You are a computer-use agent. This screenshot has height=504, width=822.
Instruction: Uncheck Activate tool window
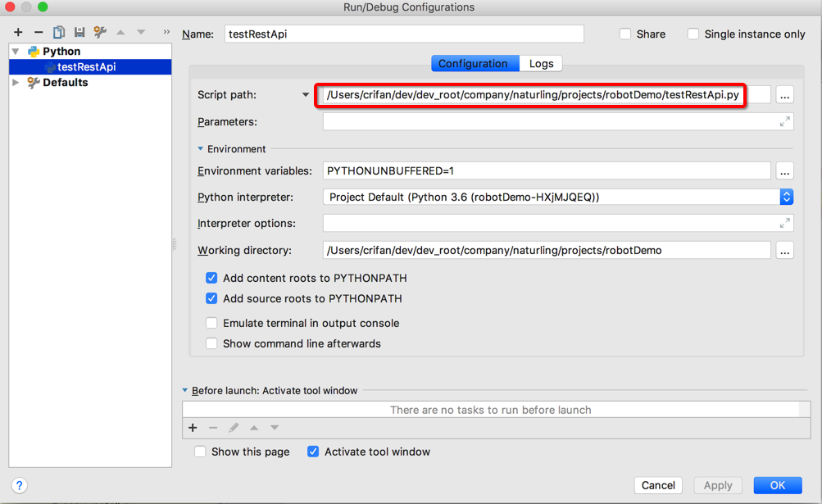pyautogui.click(x=313, y=452)
